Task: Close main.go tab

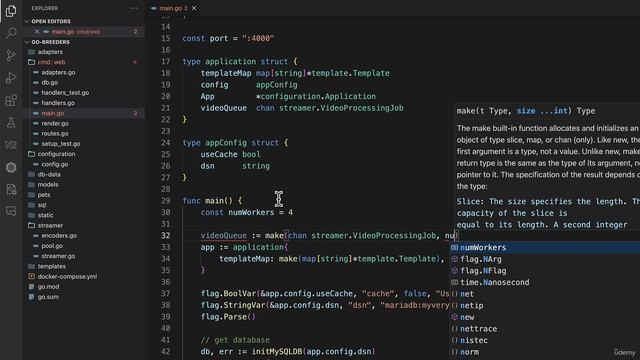Action: click(x=194, y=8)
